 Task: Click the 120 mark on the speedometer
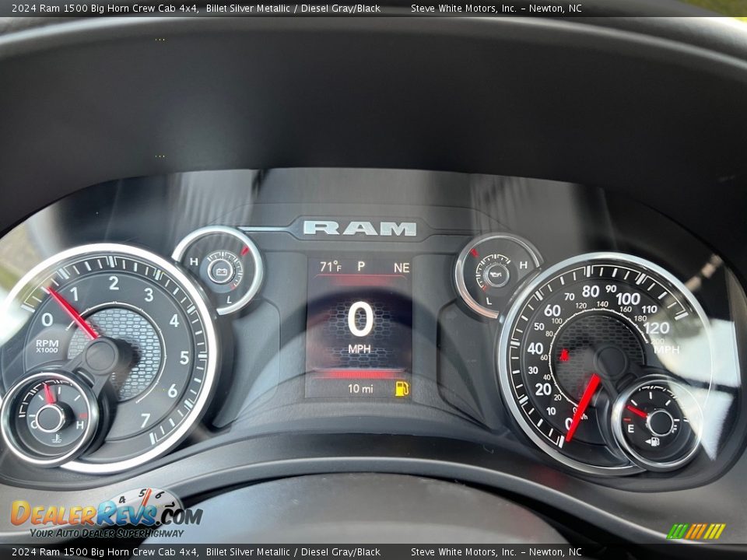tap(656, 328)
